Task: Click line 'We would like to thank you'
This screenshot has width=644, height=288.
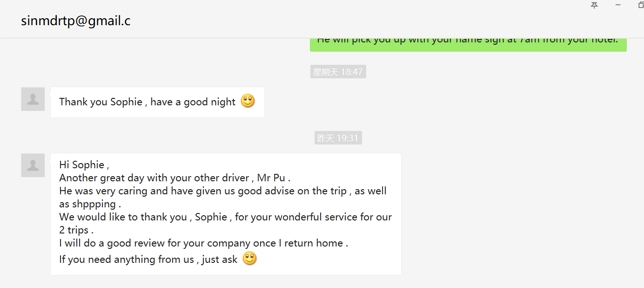Action: (x=226, y=217)
